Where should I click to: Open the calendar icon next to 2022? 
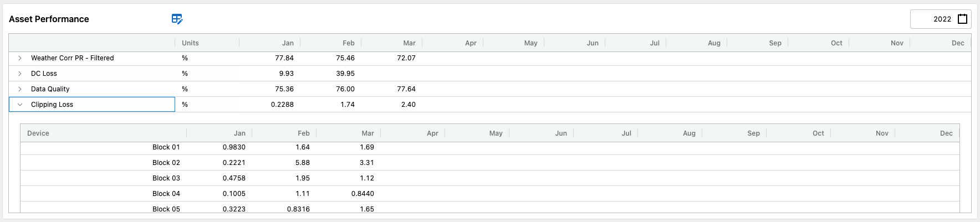pos(963,19)
